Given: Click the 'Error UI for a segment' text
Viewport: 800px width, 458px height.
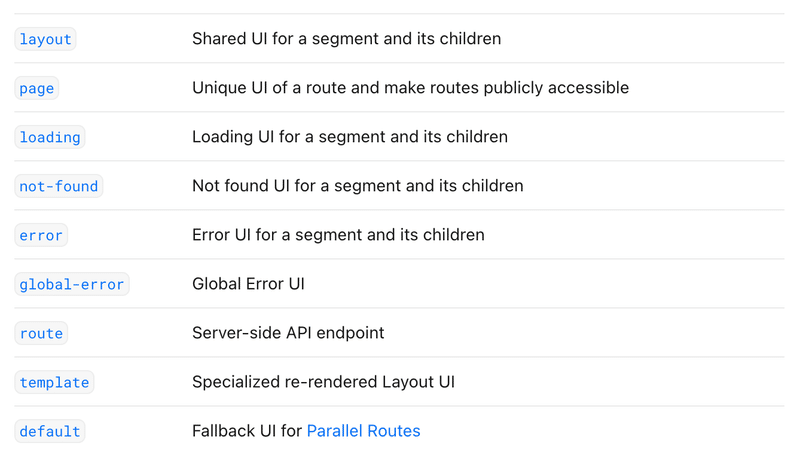Looking at the screenshot, I should (x=338, y=235).
